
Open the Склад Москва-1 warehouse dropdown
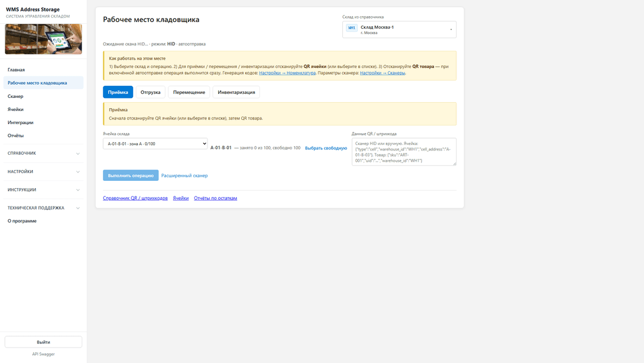click(x=399, y=30)
